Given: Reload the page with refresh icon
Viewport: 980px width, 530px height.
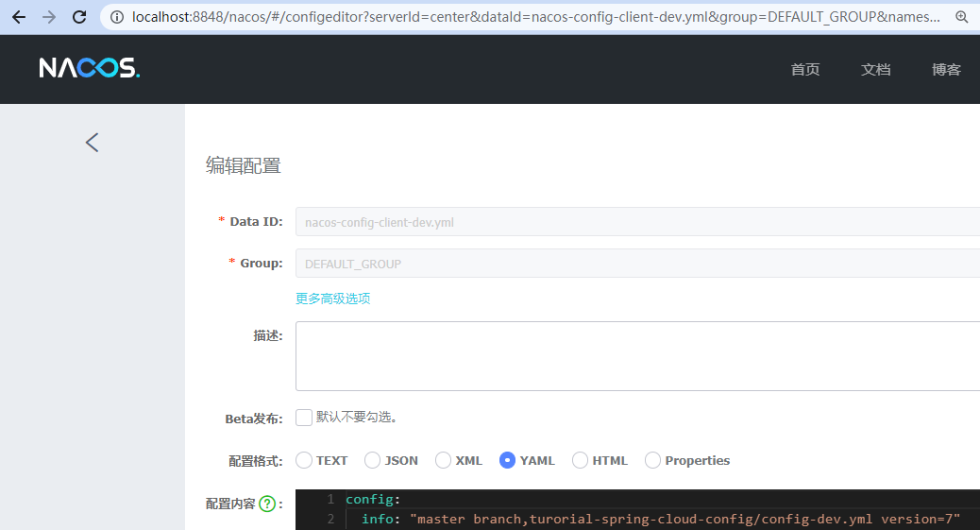Looking at the screenshot, I should pos(79,17).
